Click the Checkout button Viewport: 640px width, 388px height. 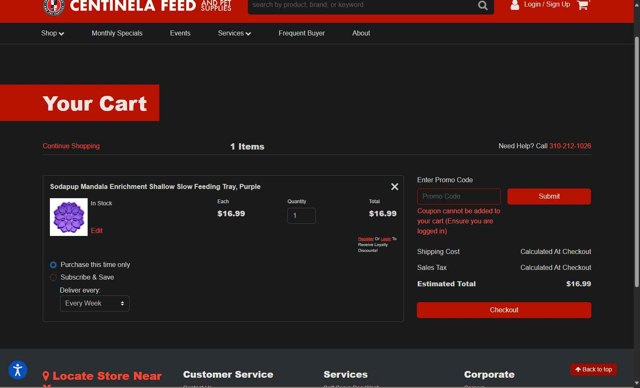pos(504,310)
